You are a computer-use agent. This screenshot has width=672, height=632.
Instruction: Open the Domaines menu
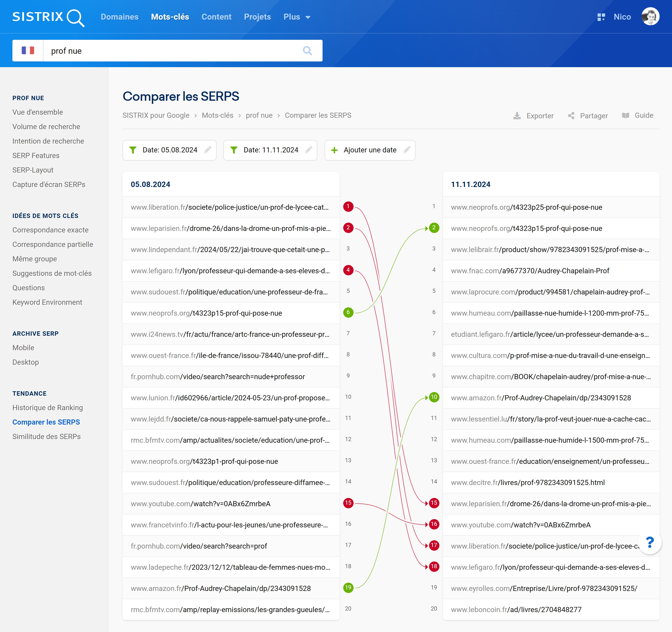(120, 17)
